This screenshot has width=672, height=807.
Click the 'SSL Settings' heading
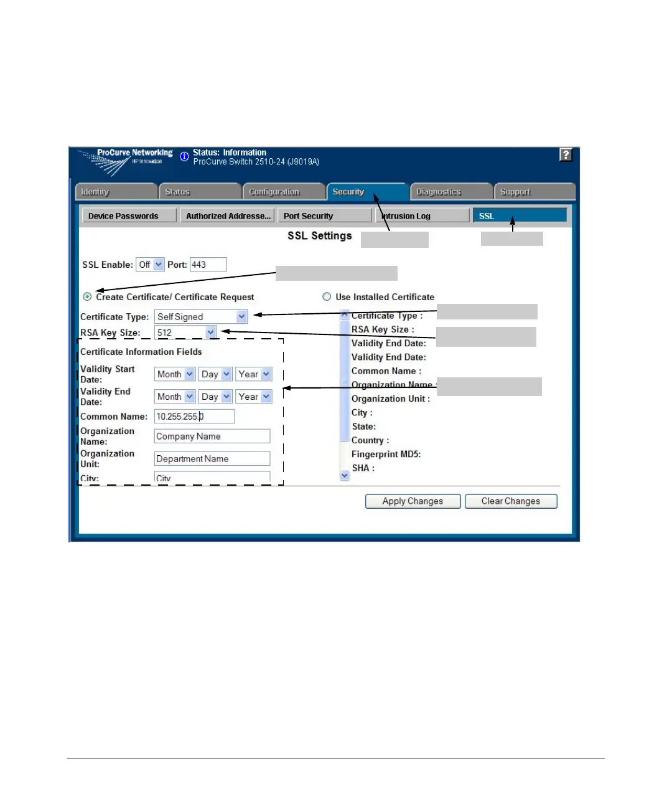[320, 235]
